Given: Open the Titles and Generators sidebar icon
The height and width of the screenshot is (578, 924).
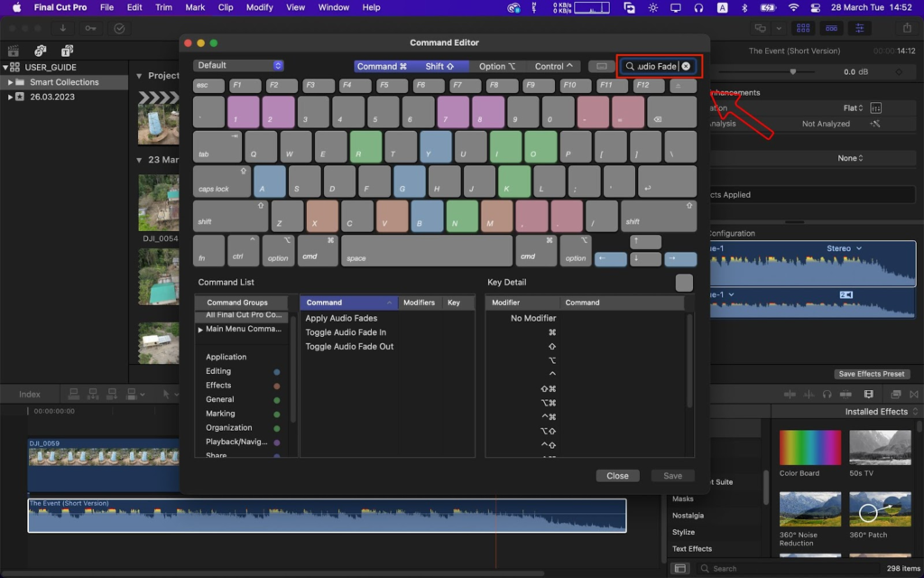Looking at the screenshot, I should 67,51.
